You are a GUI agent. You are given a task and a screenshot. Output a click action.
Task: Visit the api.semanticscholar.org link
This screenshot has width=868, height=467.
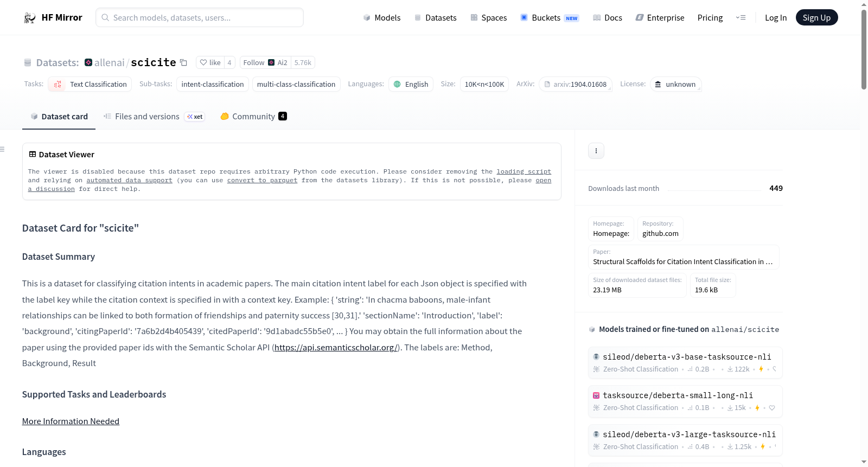click(x=336, y=347)
